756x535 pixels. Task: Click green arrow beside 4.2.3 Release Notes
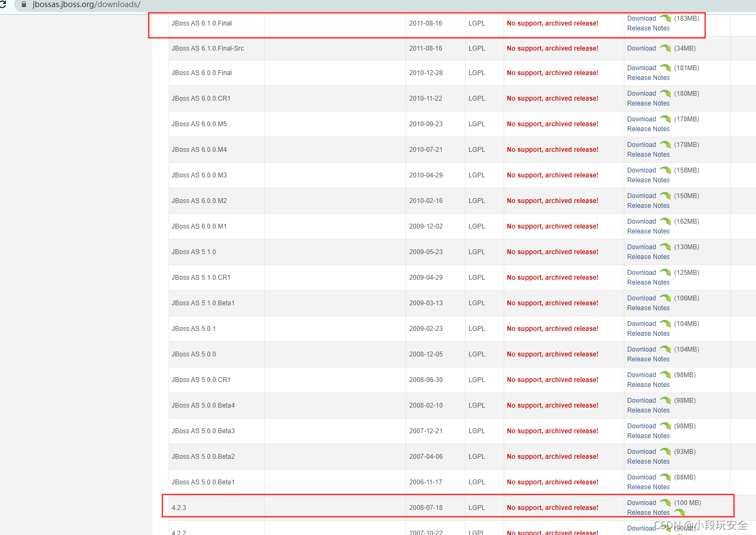coord(679,513)
